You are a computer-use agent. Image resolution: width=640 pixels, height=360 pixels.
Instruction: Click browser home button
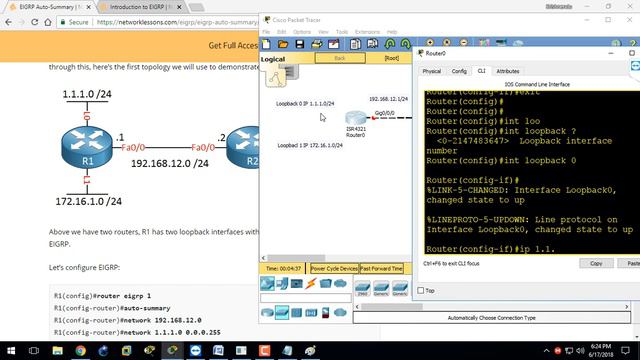click(x=48, y=22)
